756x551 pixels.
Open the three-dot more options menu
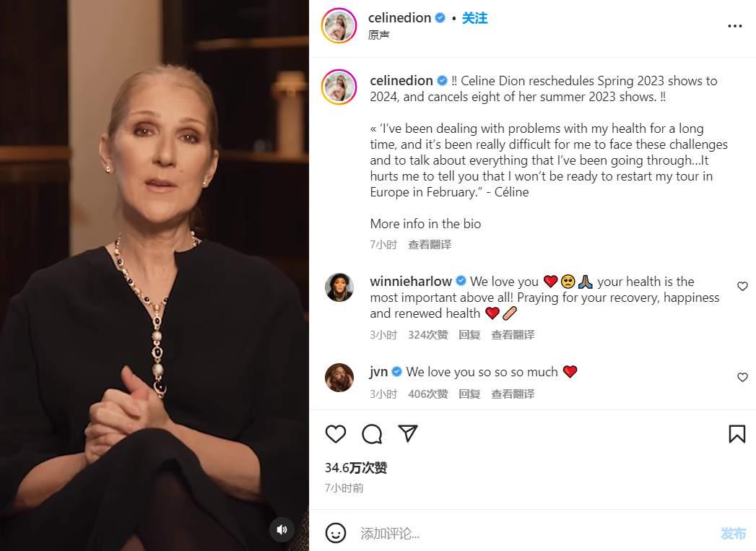(735, 26)
